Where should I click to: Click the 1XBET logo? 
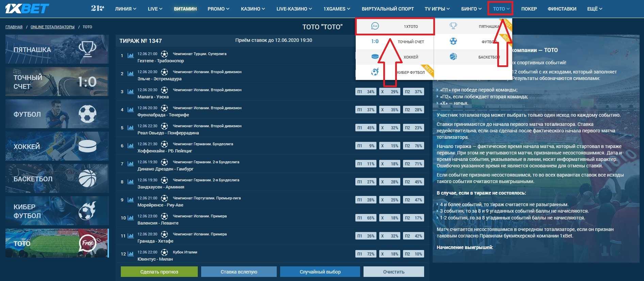click(x=27, y=9)
